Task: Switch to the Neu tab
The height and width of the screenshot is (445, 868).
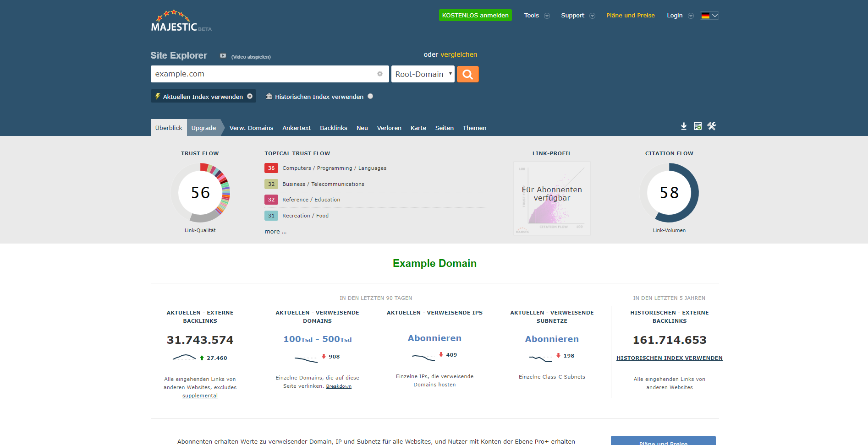Action: (x=362, y=128)
